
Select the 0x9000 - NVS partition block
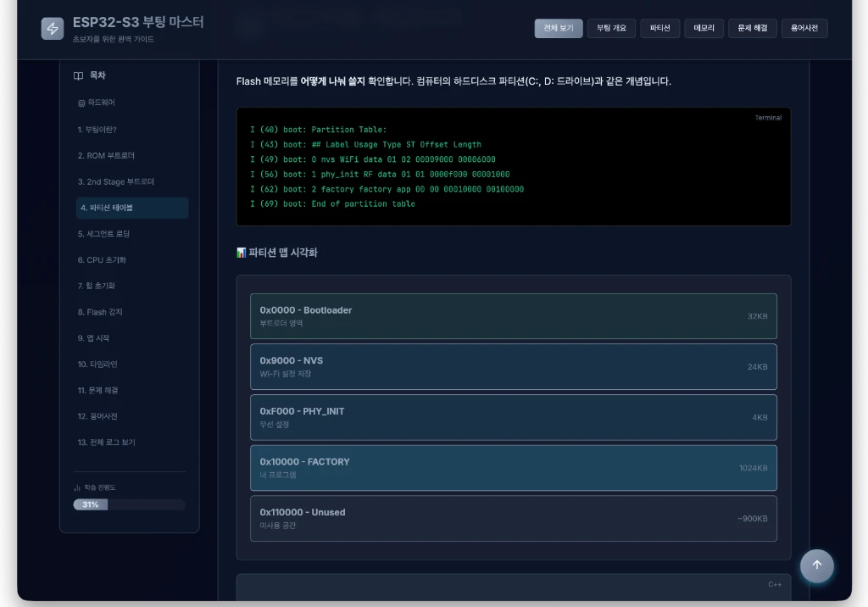(513, 366)
